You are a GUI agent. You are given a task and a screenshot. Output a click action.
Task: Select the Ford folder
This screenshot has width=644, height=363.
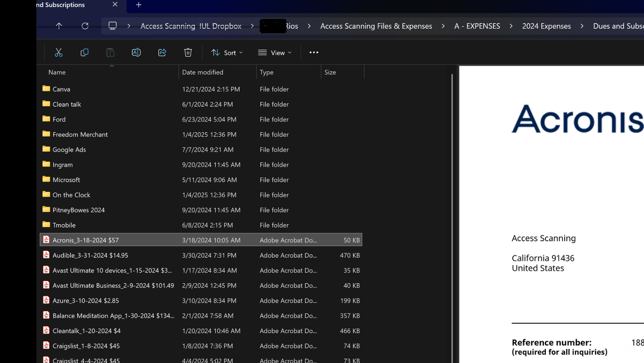[x=201, y=119]
